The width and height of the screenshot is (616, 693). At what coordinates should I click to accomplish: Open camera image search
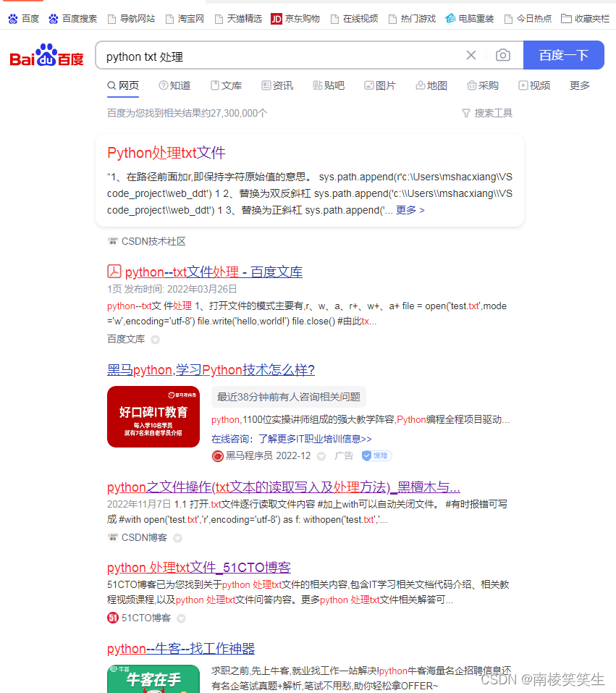[x=503, y=55]
